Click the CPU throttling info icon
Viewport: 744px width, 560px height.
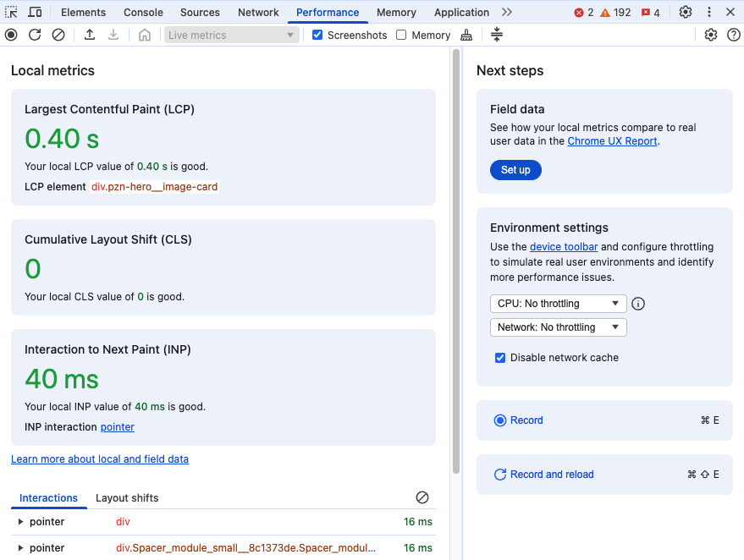[638, 304]
